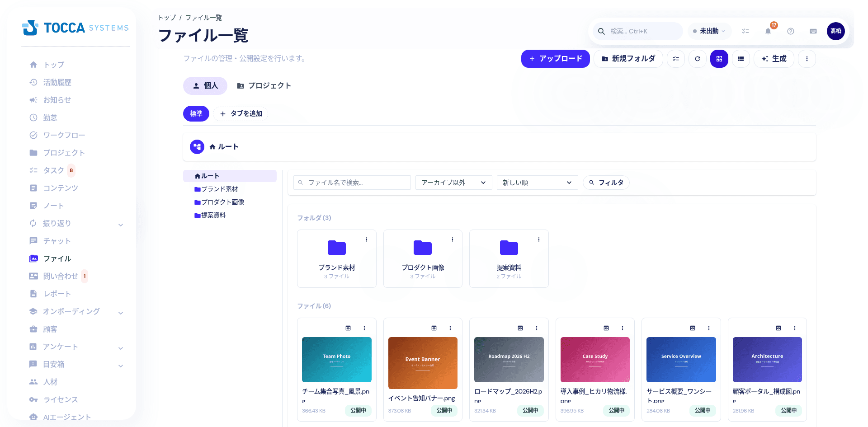Click the フィルタ button

606,183
